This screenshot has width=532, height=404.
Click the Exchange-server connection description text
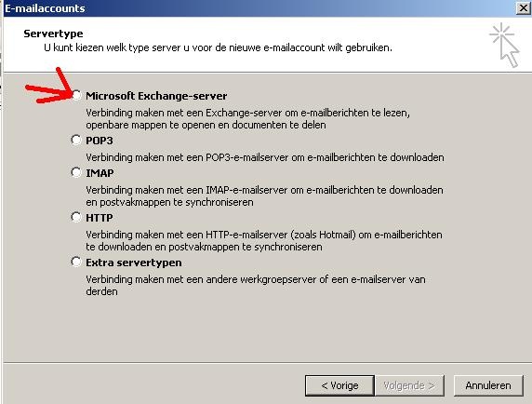point(248,119)
